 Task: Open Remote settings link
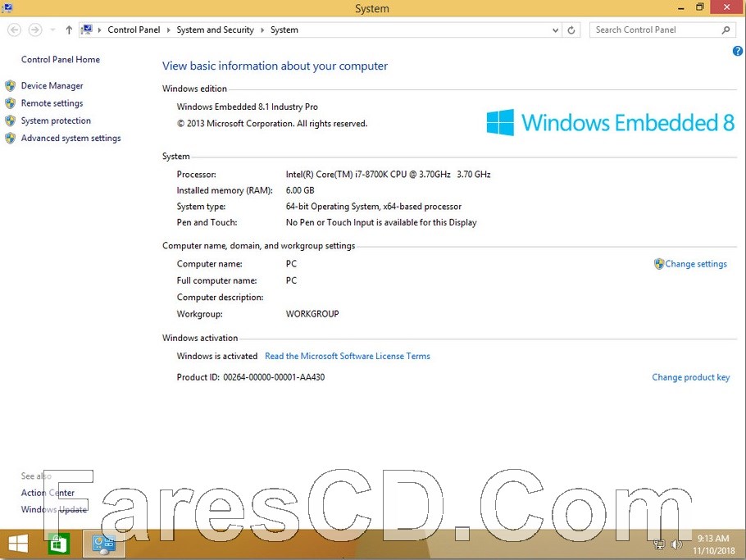[52, 103]
